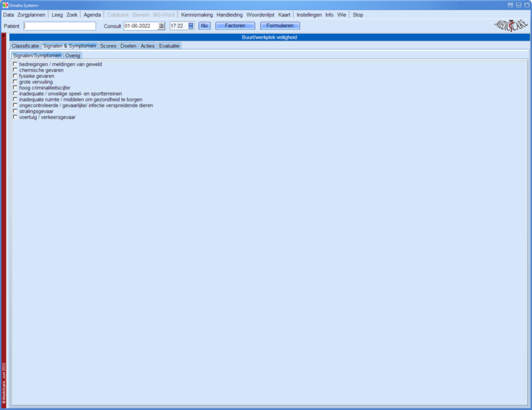Click the Omaha System app icon

coord(5,5)
